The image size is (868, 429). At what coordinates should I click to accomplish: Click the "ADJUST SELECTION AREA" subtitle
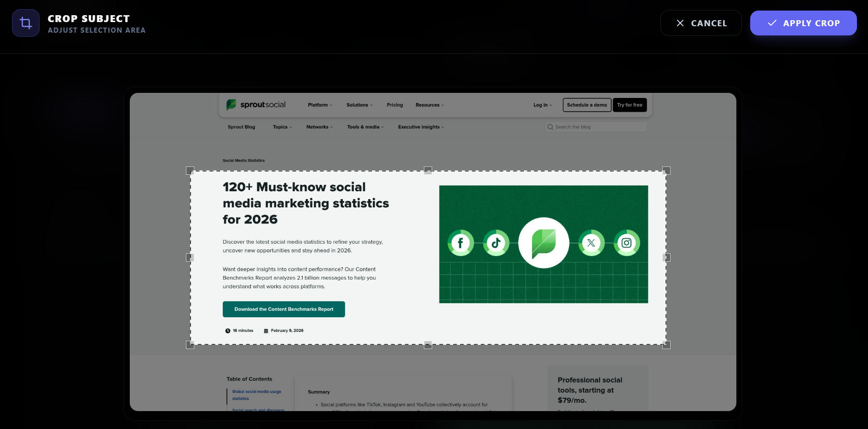97,30
